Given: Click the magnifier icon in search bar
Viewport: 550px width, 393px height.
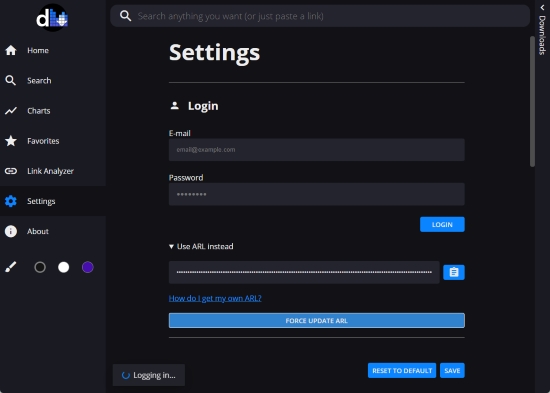Looking at the screenshot, I should click(x=125, y=16).
